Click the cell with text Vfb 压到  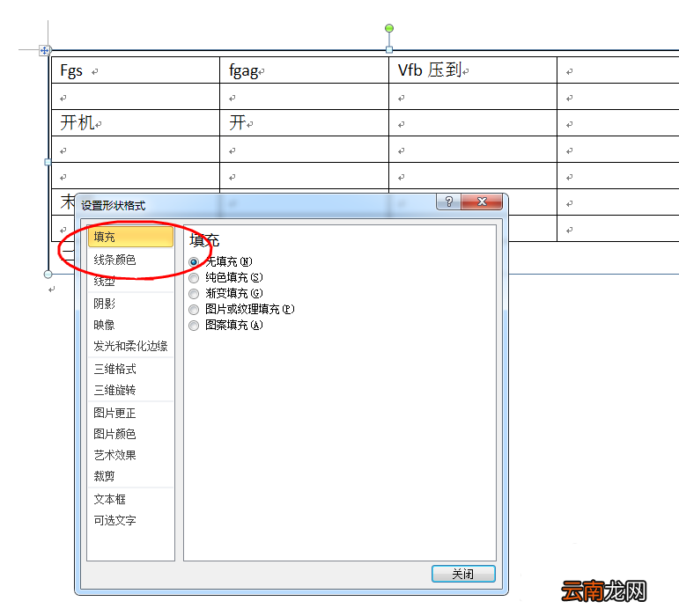tap(473, 70)
